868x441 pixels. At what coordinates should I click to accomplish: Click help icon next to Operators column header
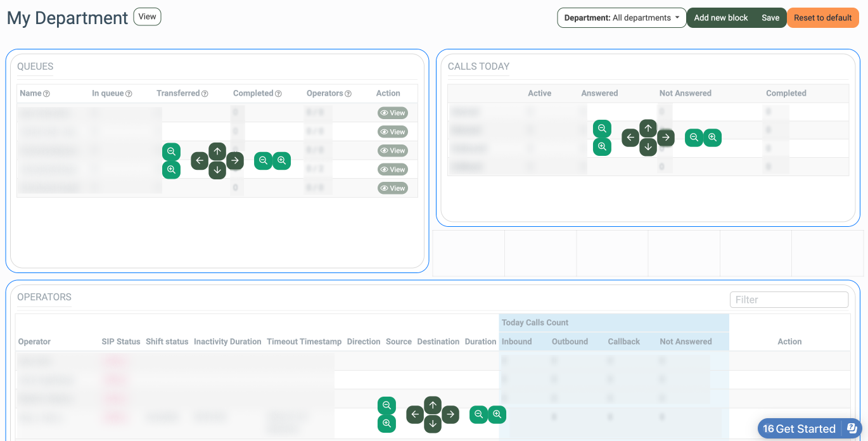(348, 94)
